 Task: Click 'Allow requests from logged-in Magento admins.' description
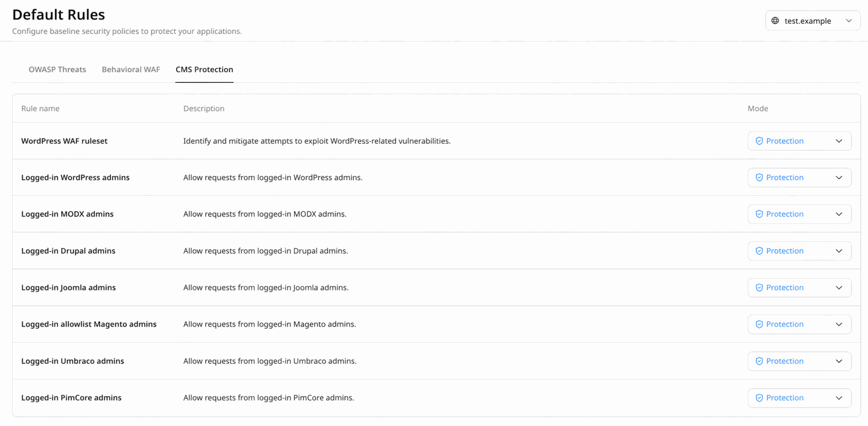click(x=270, y=324)
